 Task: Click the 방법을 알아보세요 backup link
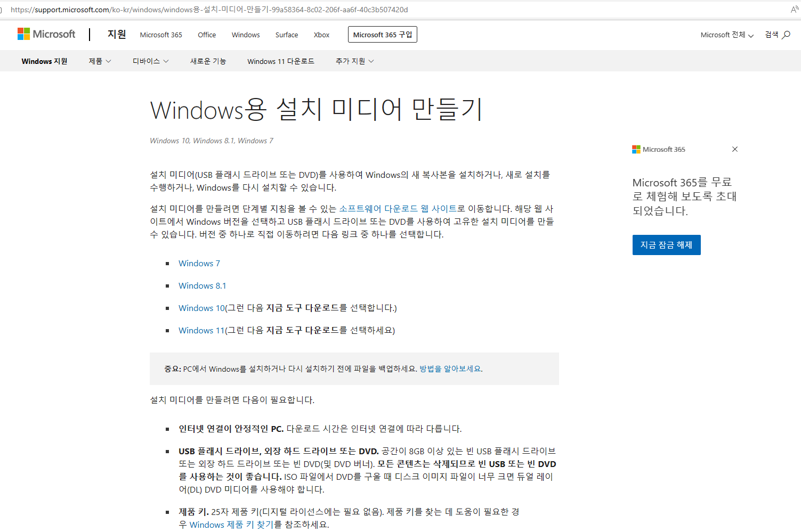(x=451, y=369)
